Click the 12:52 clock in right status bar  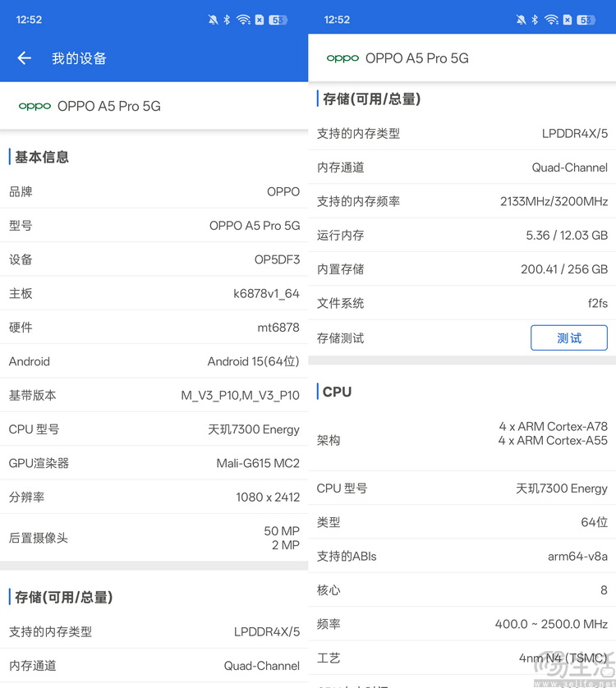pyautogui.click(x=338, y=20)
